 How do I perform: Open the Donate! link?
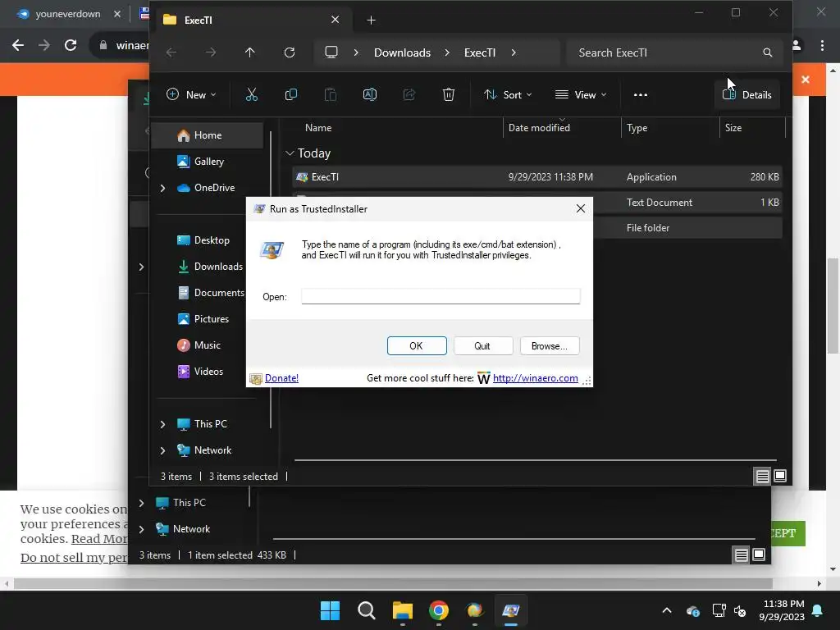[x=281, y=378]
